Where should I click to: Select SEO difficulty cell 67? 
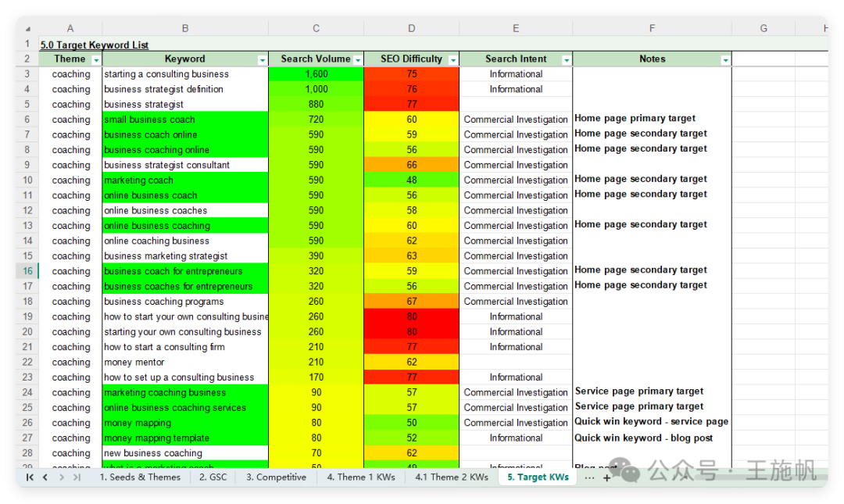coord(411,302)
